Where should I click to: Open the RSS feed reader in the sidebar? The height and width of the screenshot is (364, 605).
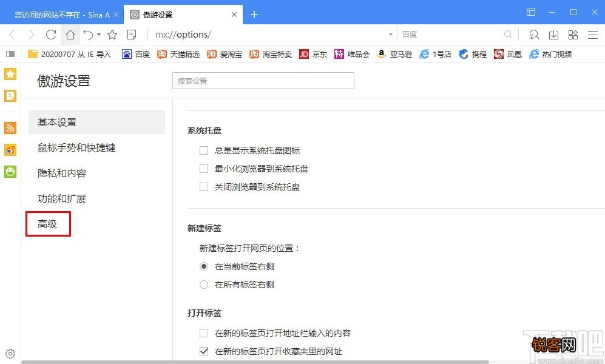[x=10, y=128]
